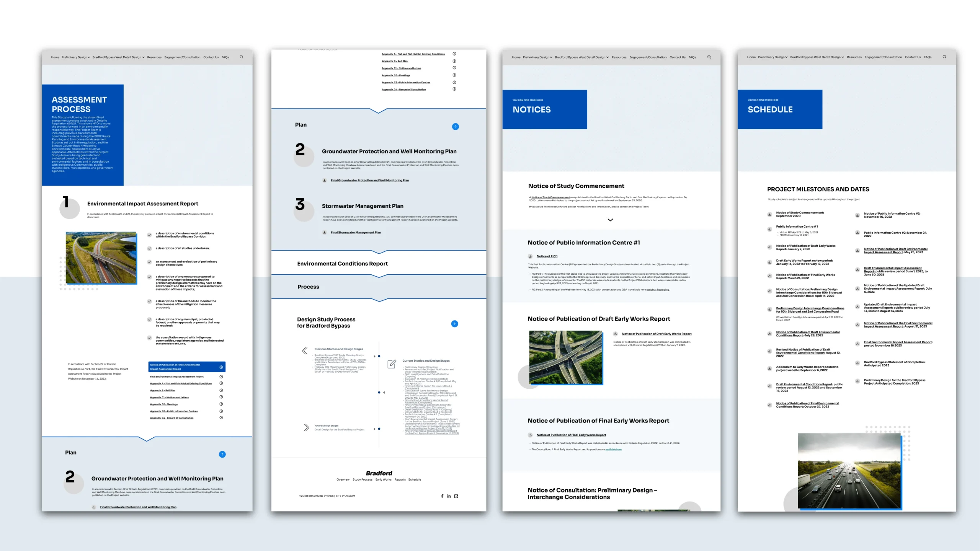Click checkmark beside 'a description of all studies undertaken'

149,248
